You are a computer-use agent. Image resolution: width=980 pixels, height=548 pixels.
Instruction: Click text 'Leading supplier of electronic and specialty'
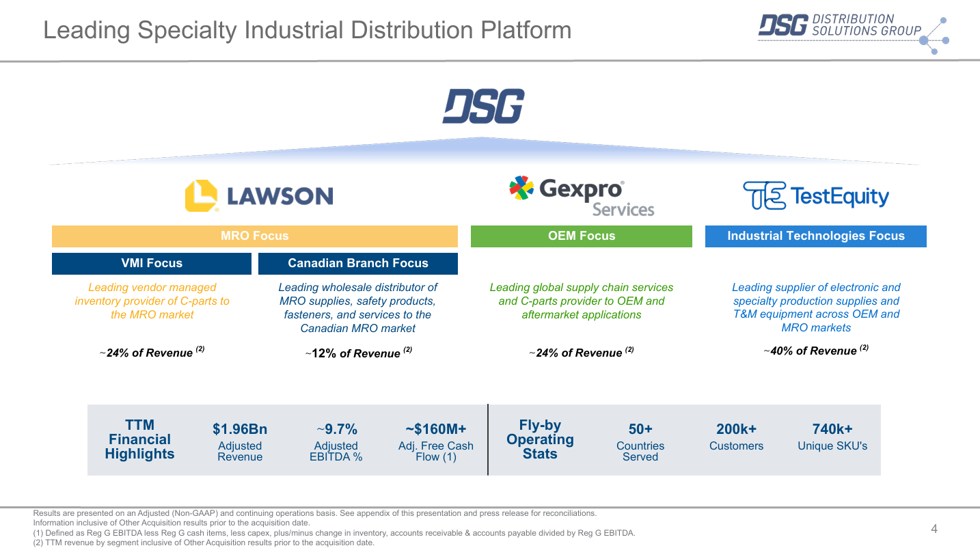[x=816, y=307]
